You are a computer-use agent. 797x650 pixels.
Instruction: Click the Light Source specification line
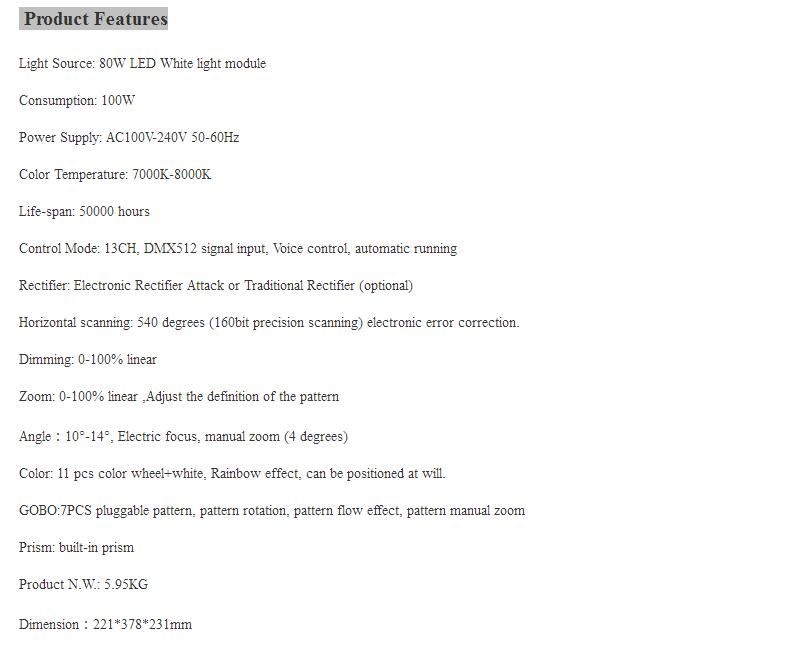[142, 64]
